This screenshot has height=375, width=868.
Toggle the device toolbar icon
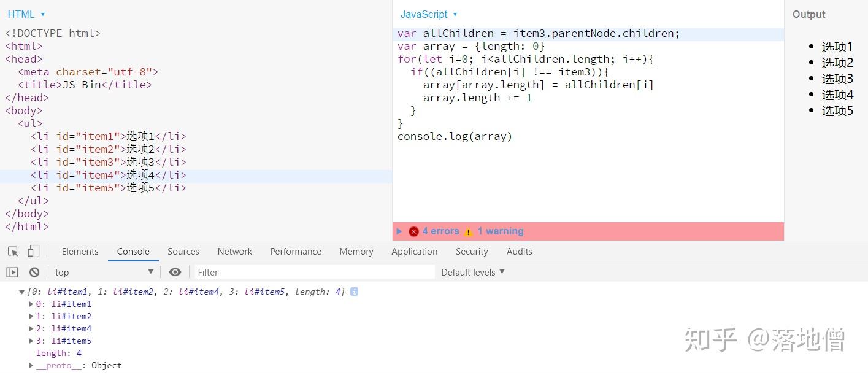tap(34, 252)
